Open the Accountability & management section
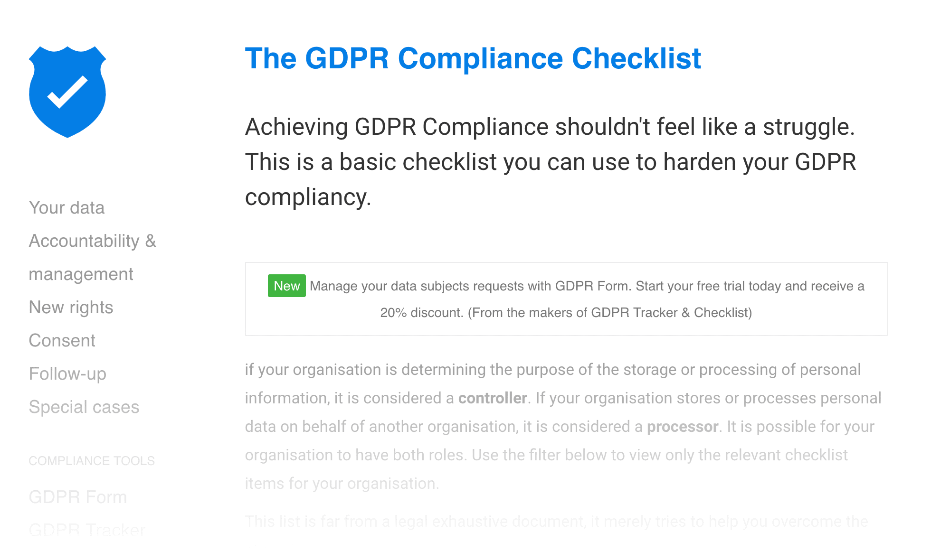 (93, 258)
